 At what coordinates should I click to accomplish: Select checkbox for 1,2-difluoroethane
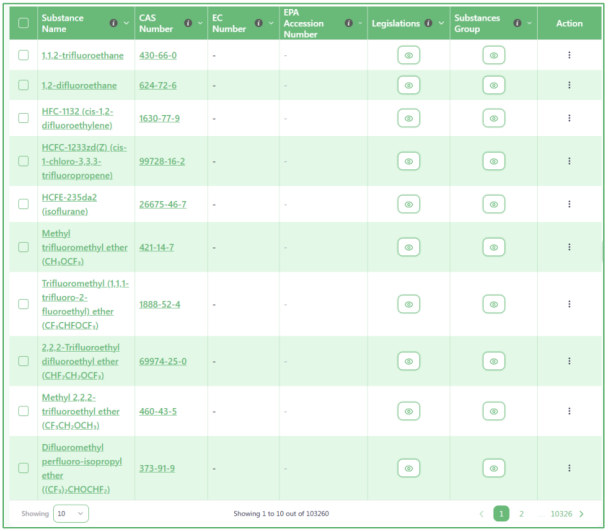click(x=23, y=85)
